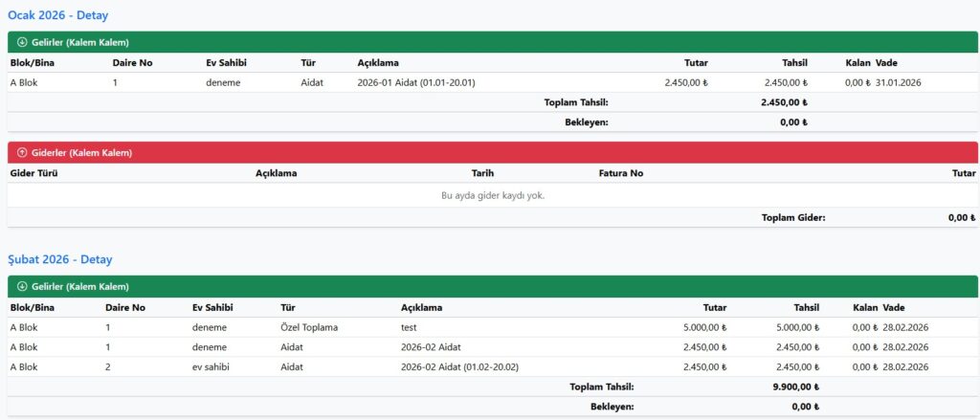Collapse the red Giderler (Kalem Kalem) title text
The height and width of the screenshot is (420, 980).
click(81, 152)
